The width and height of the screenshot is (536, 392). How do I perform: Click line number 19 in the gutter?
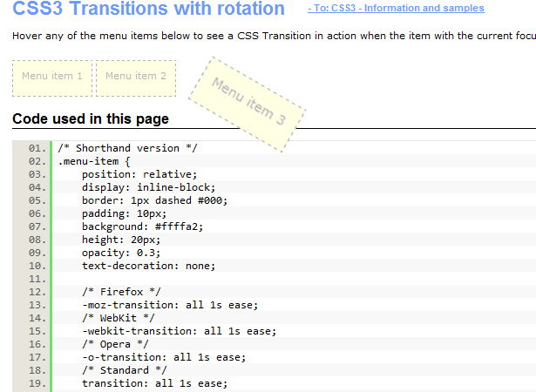pyautogui.click(x=37, y=383)
